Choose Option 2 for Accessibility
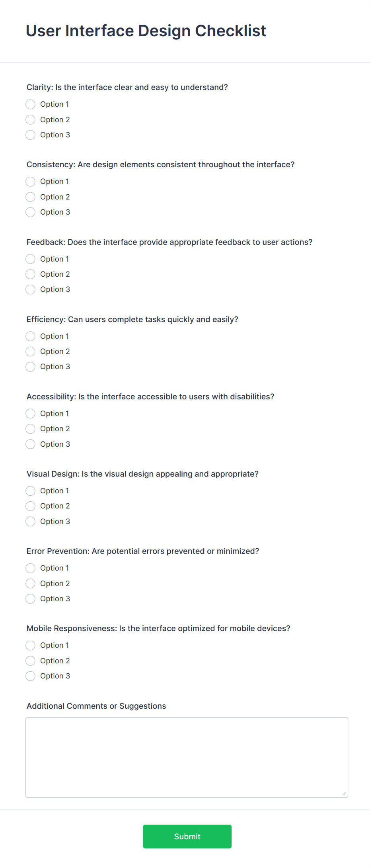370x868 pixels. pos(31,429)
